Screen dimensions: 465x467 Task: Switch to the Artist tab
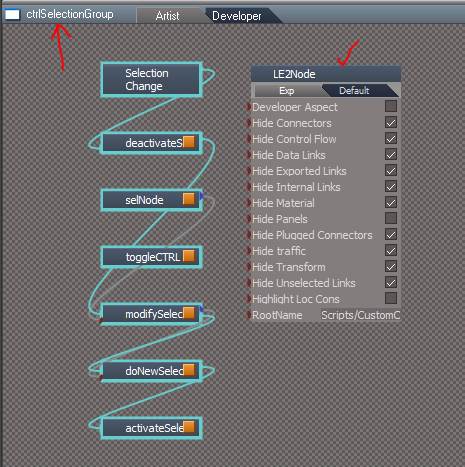tap(167, 16)
